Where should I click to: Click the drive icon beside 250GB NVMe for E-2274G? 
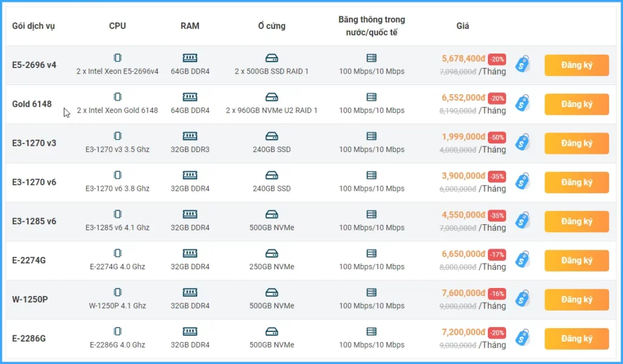coord(272,252)
